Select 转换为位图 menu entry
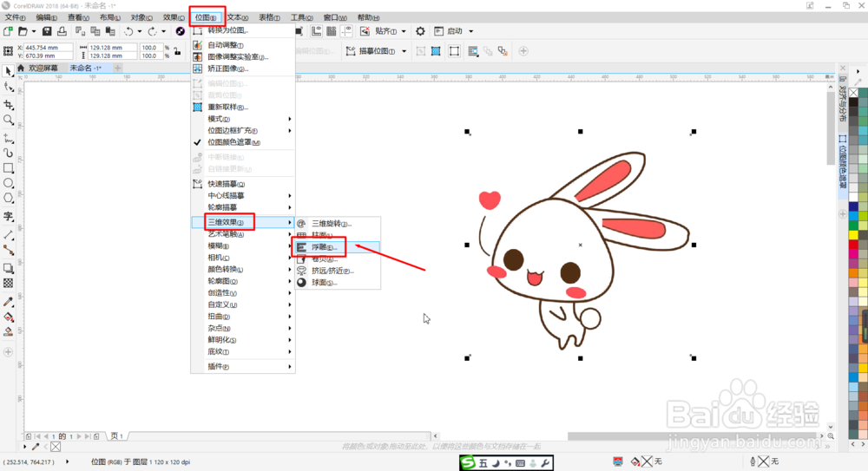 click(242, 30)
